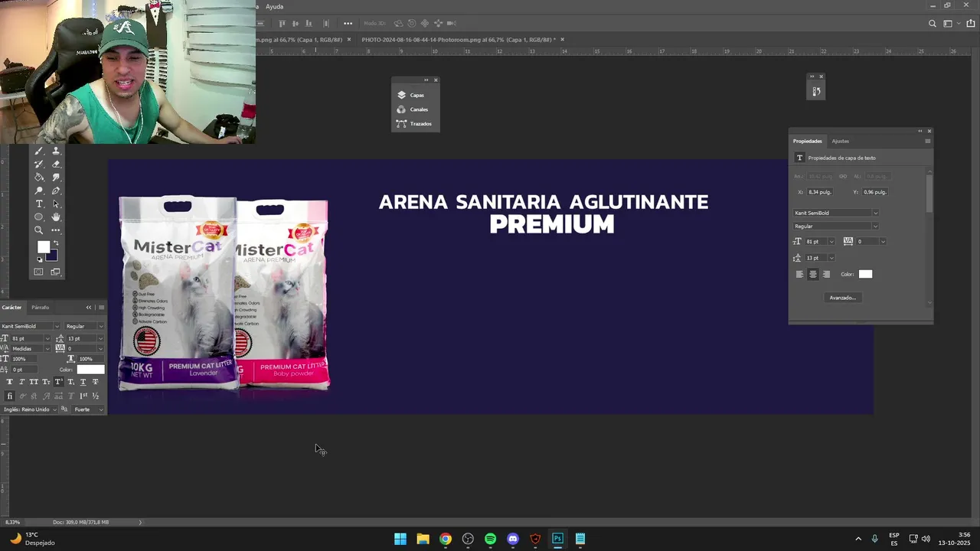Toggle faux italic in Carácter panel

click(x=21, y=382)
